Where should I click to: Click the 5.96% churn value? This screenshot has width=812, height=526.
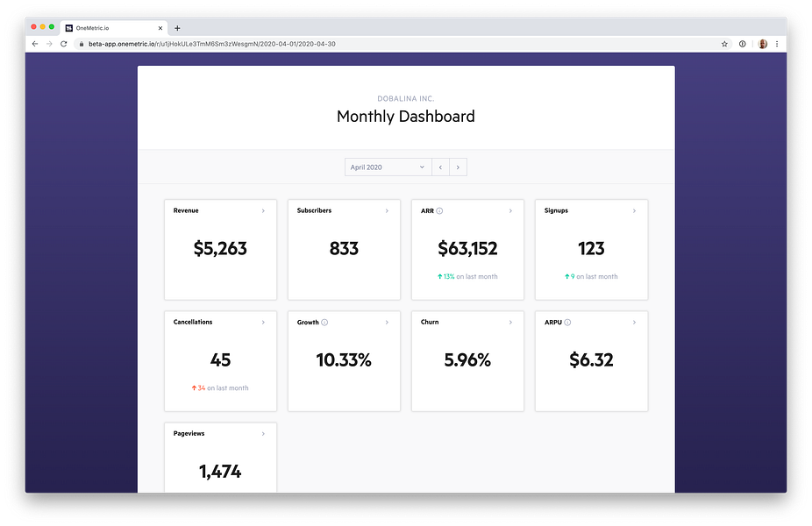coord(467,359)
